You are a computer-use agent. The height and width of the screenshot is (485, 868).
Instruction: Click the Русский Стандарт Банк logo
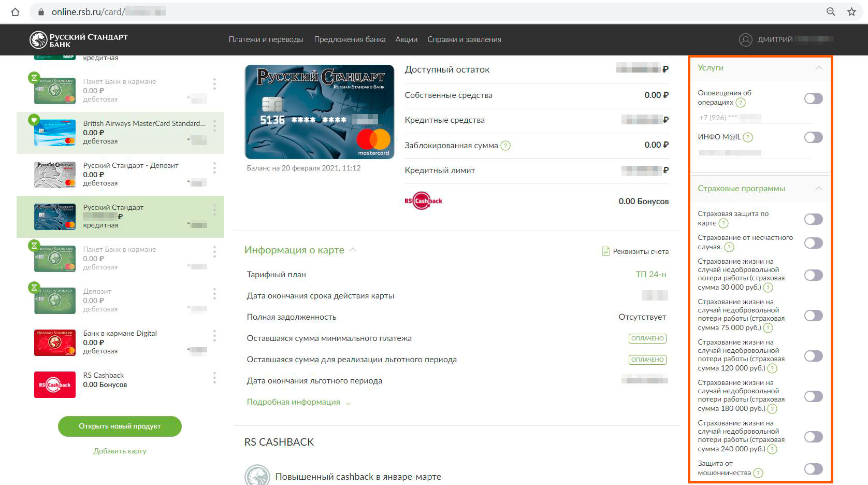click(x=78, y=40)
